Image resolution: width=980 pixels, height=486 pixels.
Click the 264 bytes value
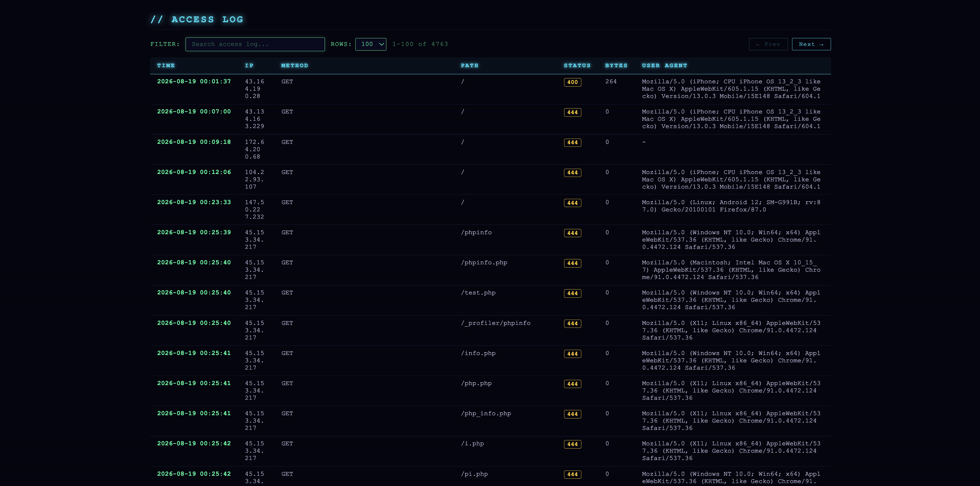(611, 81)
